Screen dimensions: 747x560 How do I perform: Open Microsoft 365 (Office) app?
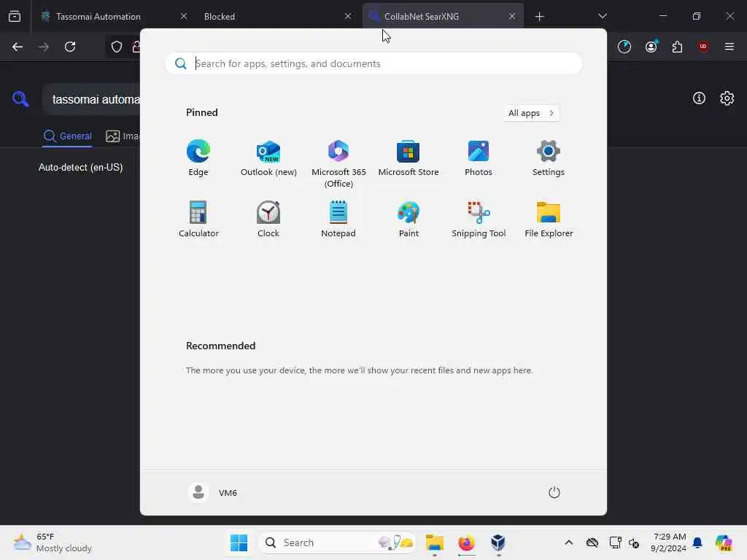point(338,164)
